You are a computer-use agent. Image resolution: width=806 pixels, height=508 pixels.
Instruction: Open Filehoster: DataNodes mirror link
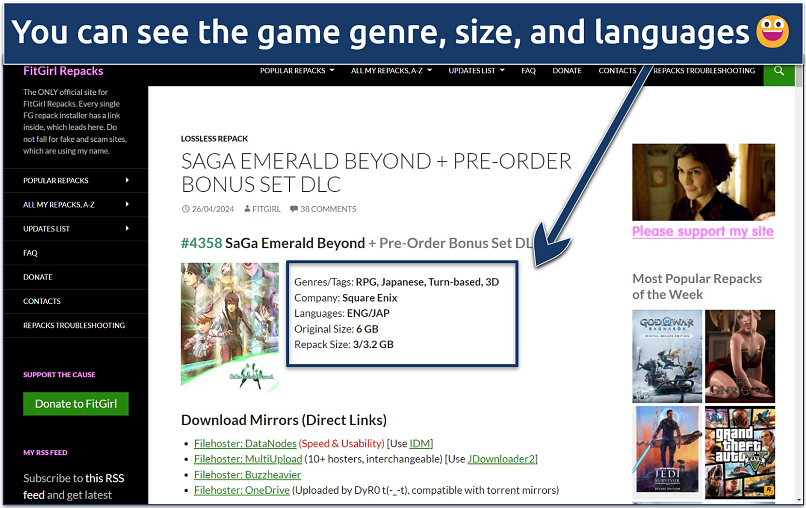245,443
